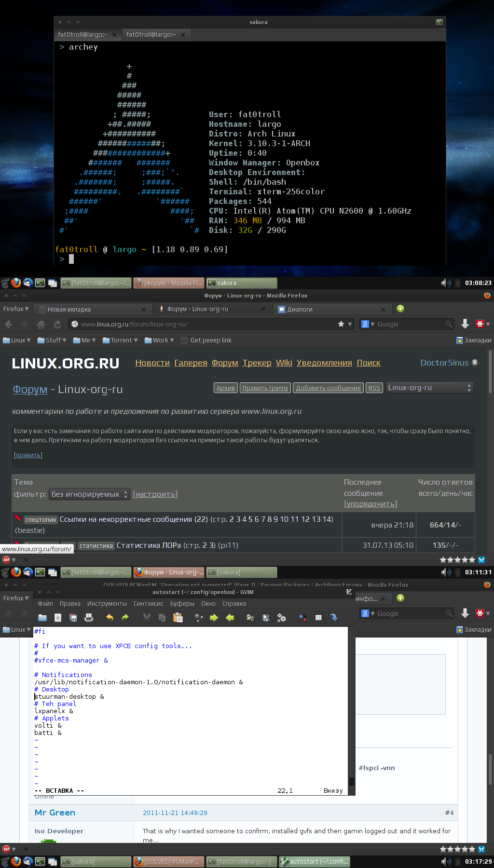Click GVIM's build tags grid icon
The width and height of the screenshot is (494, 868).
coord(318,617)
